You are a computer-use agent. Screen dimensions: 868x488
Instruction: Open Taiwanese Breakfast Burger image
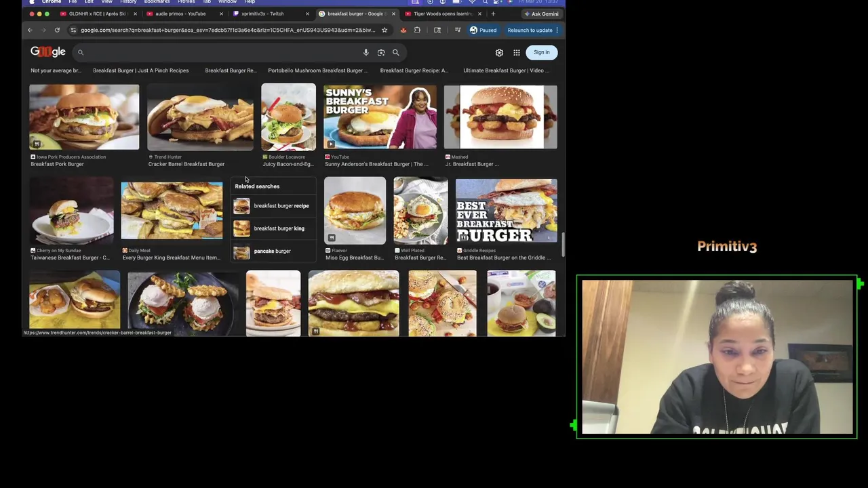pyautogui.click(x=72, y=211)
